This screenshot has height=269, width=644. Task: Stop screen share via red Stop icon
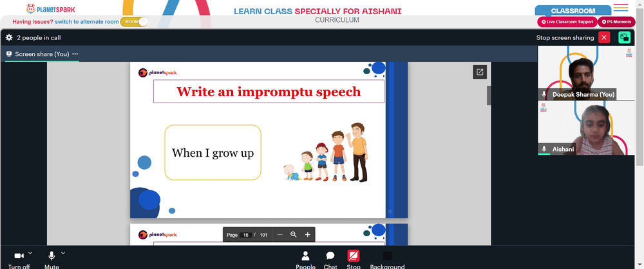pos(353,256)
